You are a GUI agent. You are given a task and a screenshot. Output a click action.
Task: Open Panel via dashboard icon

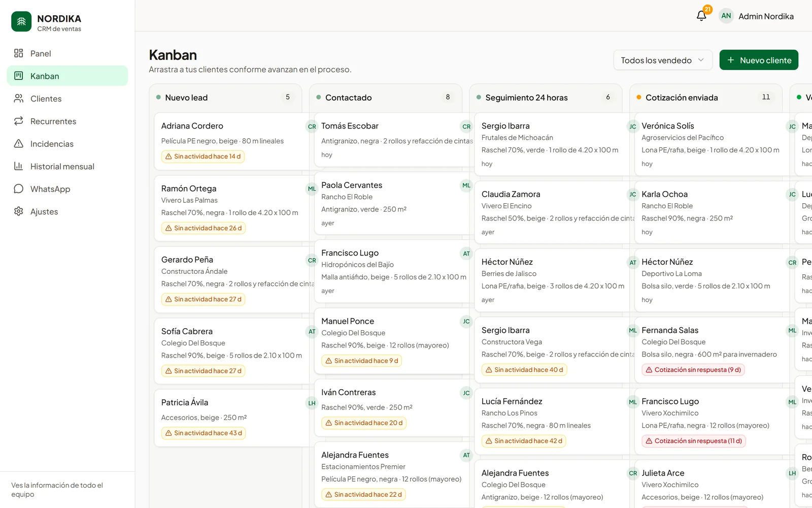click(x=19, y=53)
